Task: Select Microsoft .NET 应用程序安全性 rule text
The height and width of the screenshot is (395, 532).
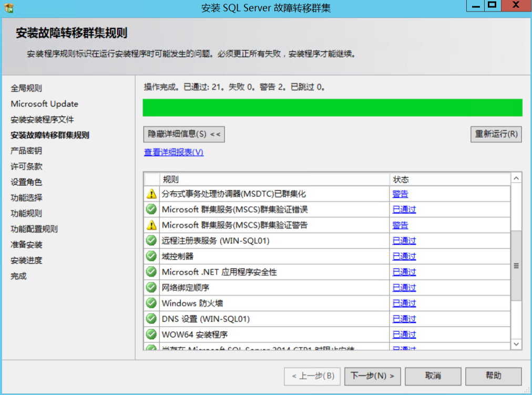Action: pos(219,272)
